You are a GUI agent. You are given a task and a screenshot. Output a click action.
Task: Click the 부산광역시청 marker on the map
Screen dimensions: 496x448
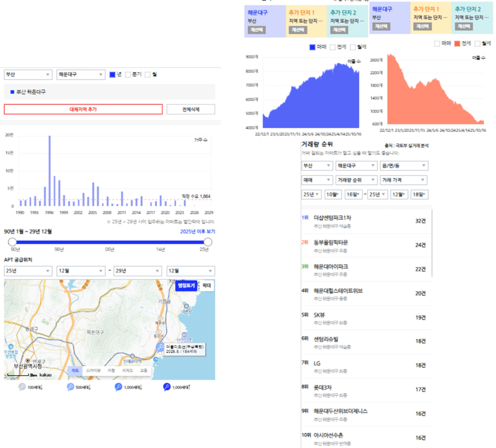click(28, 361)
